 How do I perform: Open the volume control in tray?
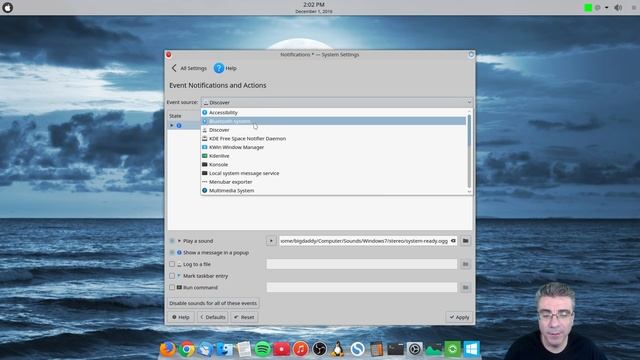pyautogui.click(x=618, y=8)
